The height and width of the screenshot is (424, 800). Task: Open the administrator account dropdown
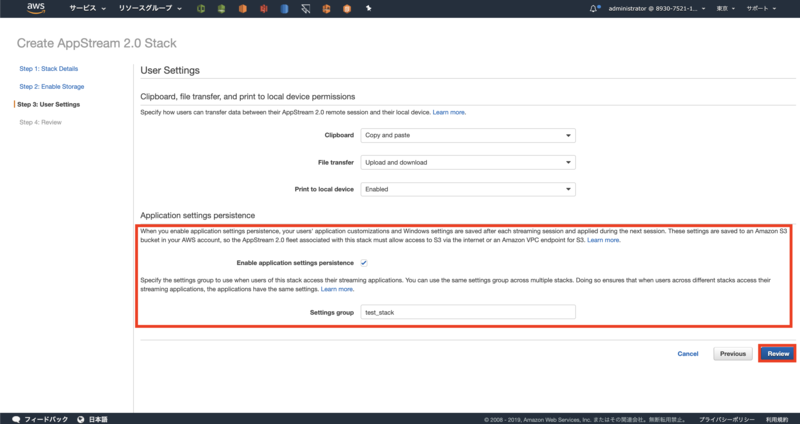click(657, 9)
